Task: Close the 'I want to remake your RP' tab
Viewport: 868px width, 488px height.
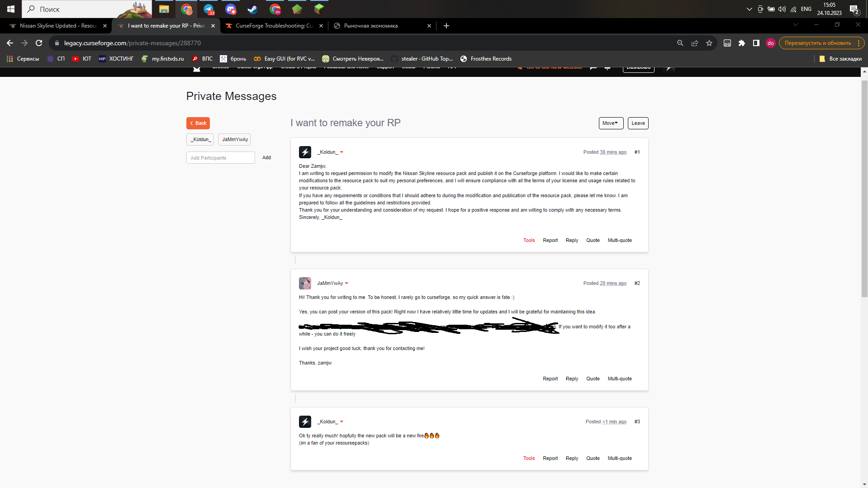Action: tap(213, 26)
